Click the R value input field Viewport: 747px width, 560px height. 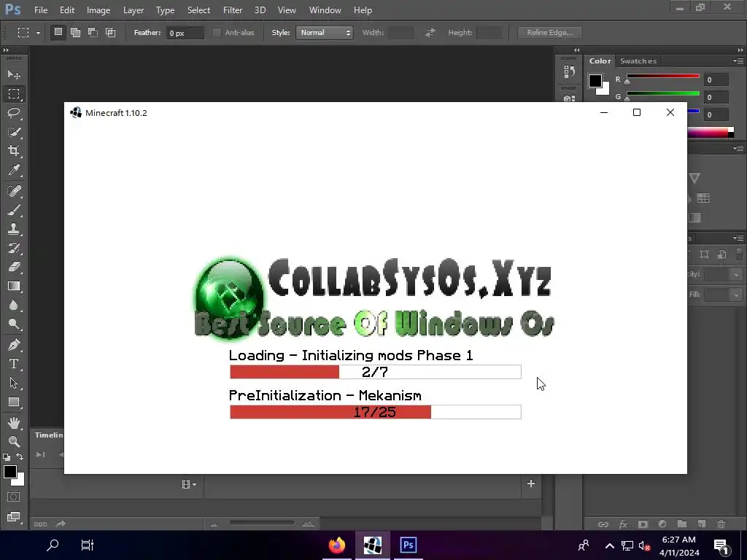coord(716,80)
